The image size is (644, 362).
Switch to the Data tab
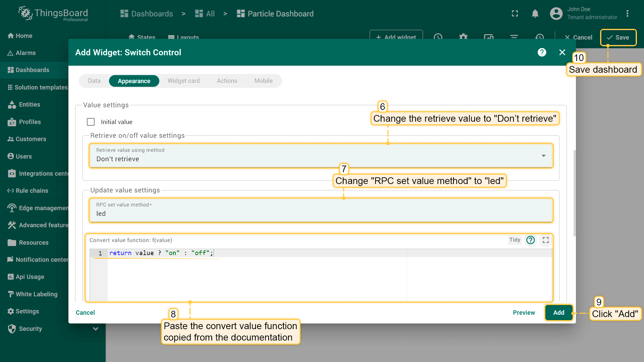pos(94,81)
